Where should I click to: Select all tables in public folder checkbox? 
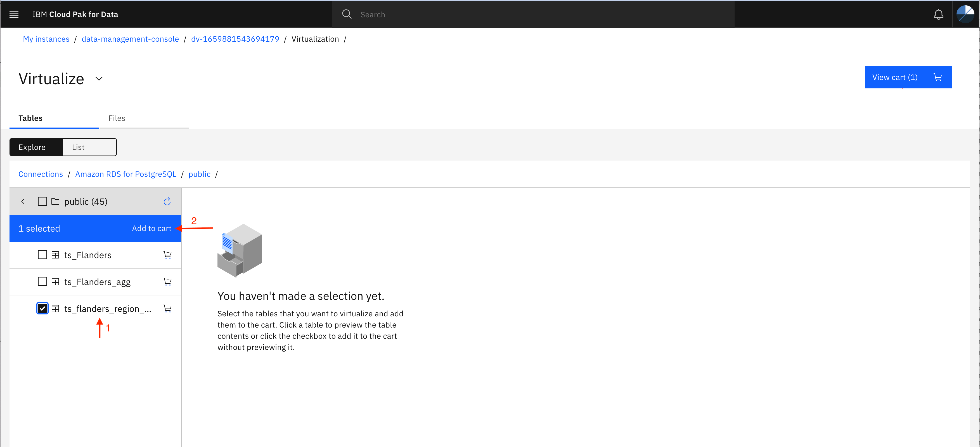(42, 201)
